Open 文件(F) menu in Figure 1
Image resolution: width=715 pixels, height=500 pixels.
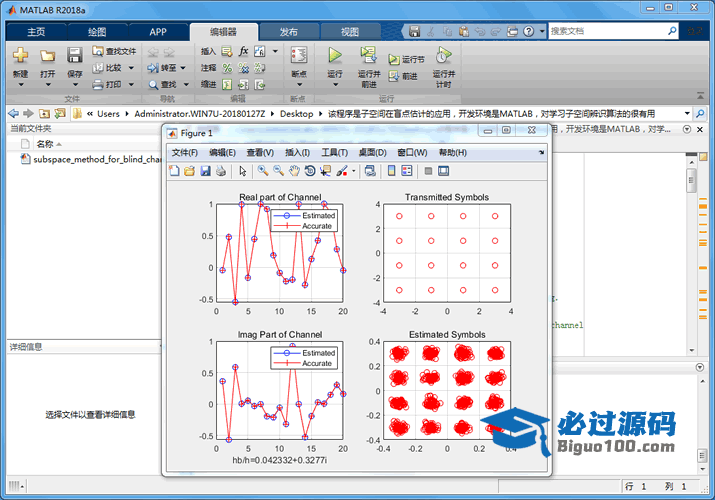tap(185, 153)
